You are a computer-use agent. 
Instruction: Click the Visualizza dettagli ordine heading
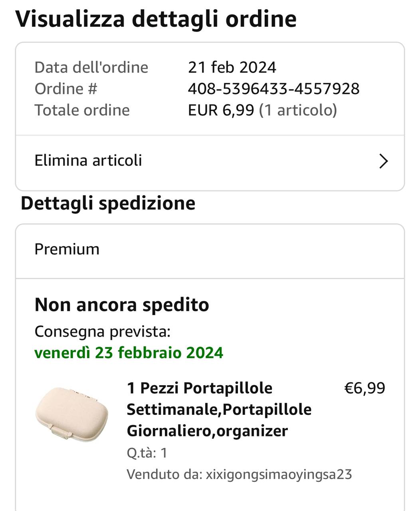[x=156, y=19]
